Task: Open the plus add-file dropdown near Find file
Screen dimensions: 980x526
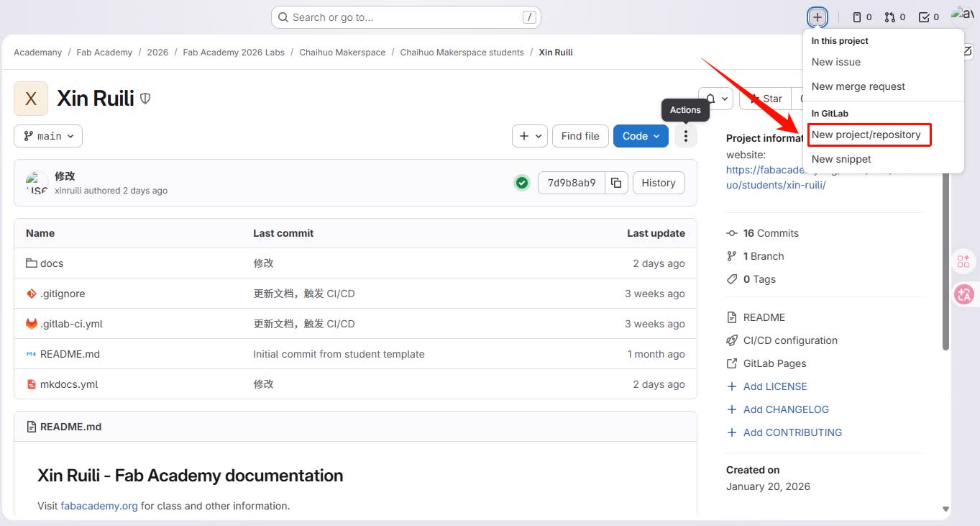Action: 530,136
